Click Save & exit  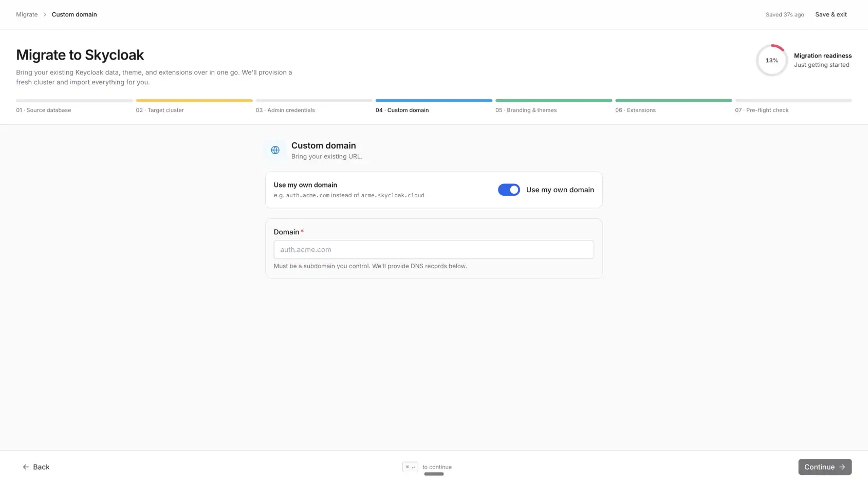831,14
